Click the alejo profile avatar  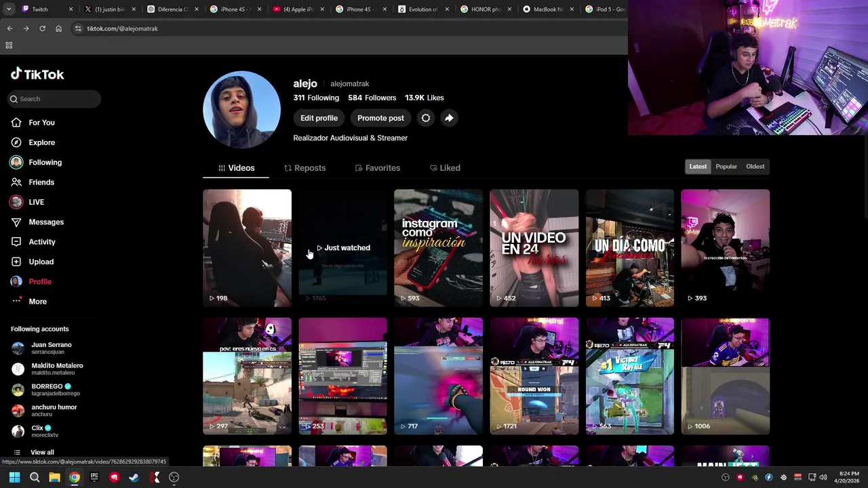[x=241, y=109]
